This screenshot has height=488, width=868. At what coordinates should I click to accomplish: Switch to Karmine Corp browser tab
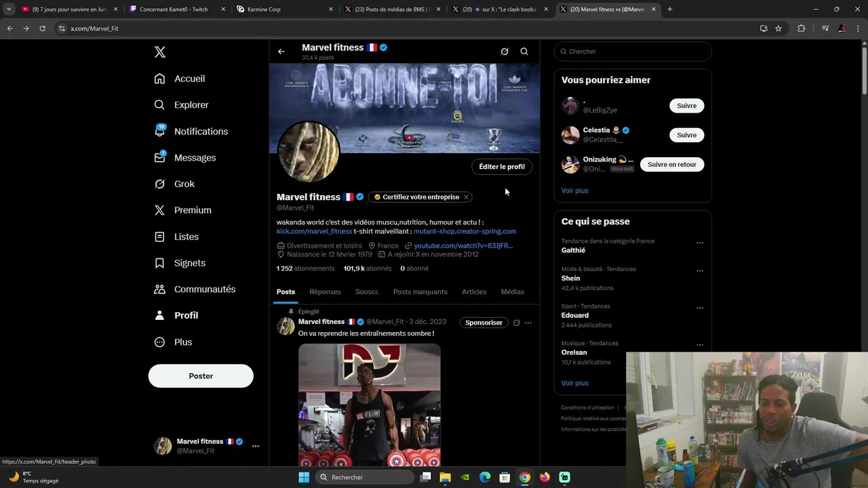click(283, 9)
